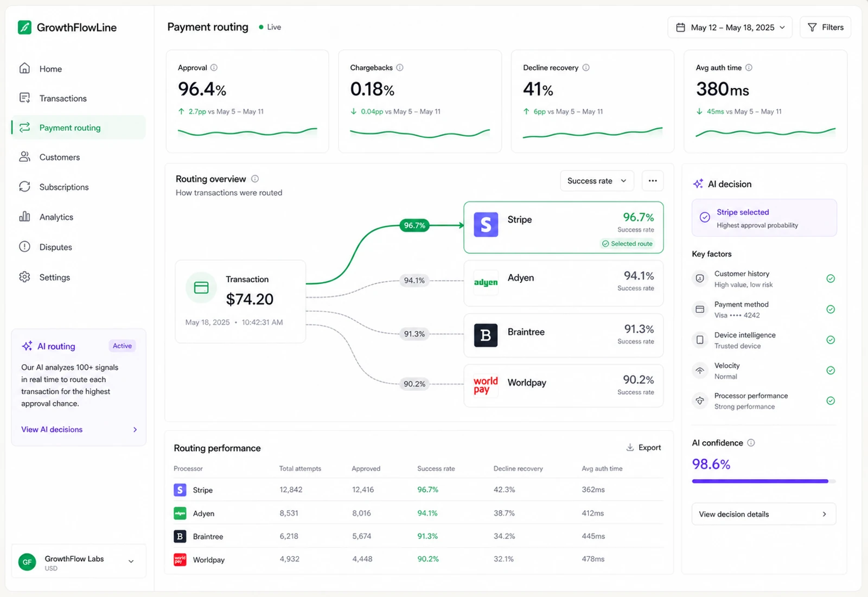Open Customers from the sidebar
The height and width of the screenshot is (597, 868).
[x=78, y=157]
